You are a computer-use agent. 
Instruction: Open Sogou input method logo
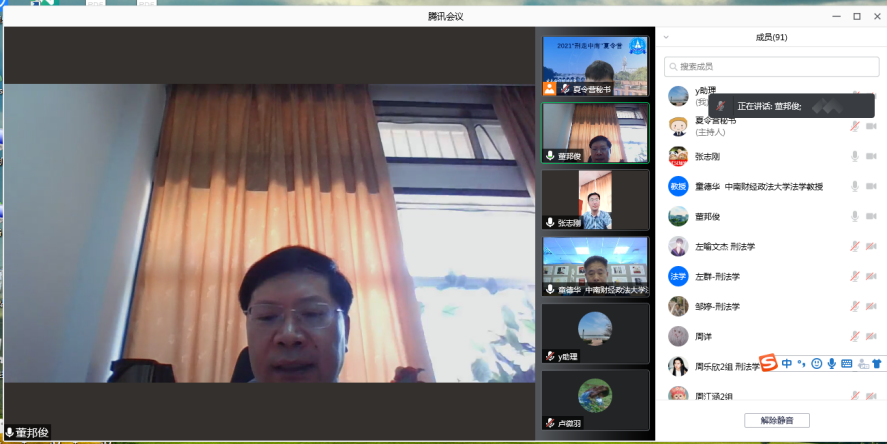(768, 363)
